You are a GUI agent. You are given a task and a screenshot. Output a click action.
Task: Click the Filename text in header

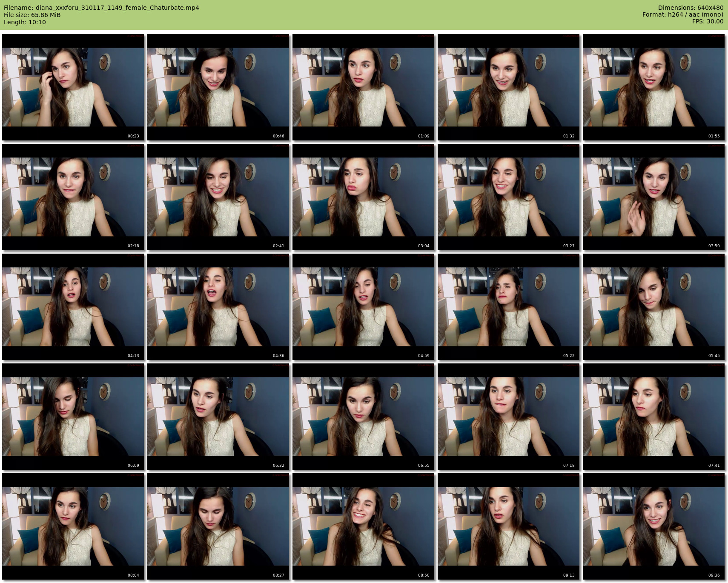(101, 8)
